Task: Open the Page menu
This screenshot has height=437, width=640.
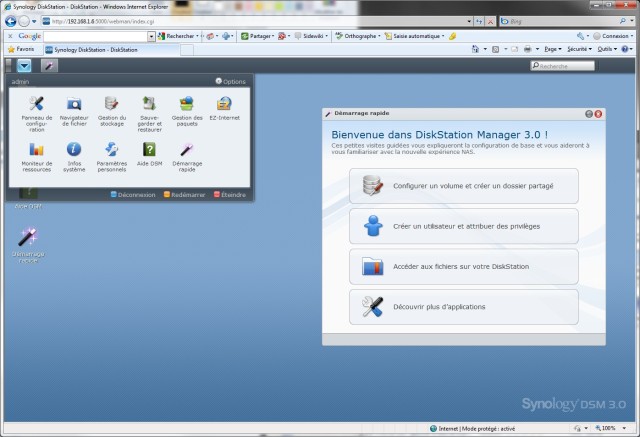Action: 553,49
